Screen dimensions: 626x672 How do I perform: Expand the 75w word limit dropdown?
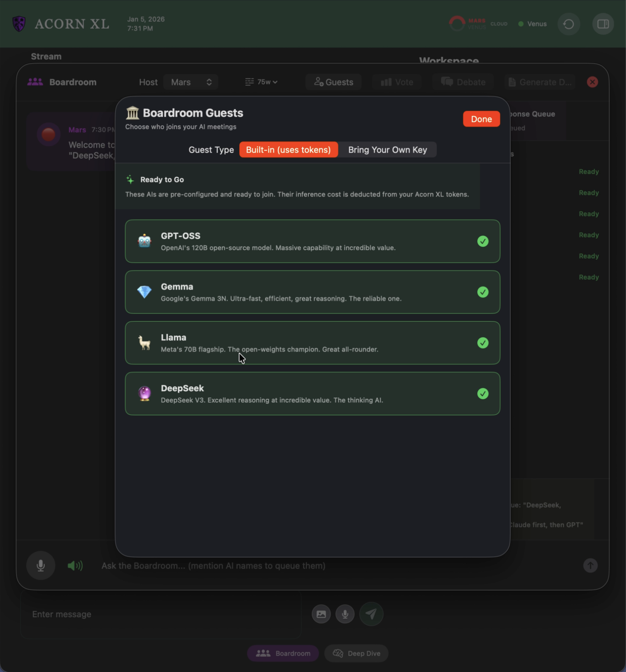tap(261, 82)
